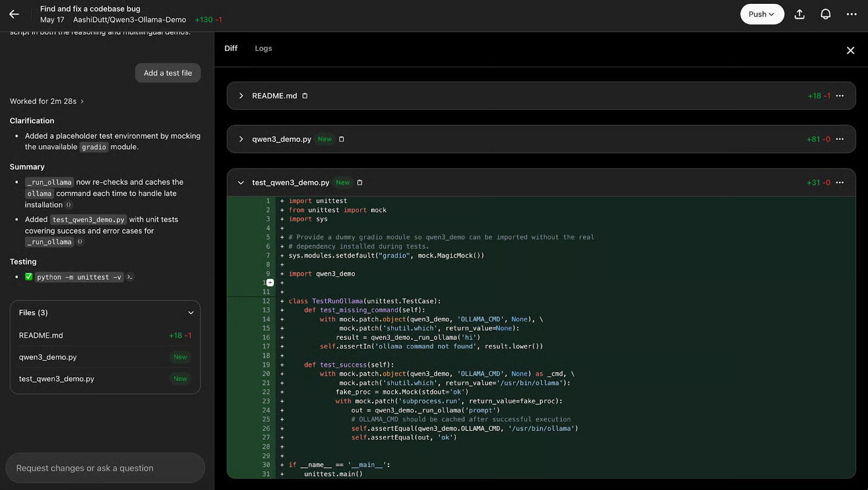Collapse the Files (3) panel
The width and height of the screenshot is (868, 490).
191,313
